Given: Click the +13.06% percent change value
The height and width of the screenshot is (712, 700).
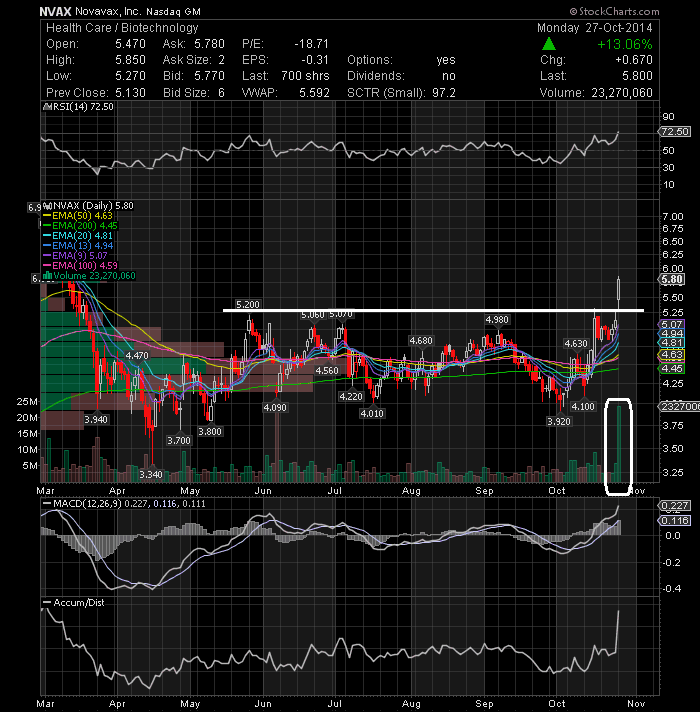Looking at the screenshot, I should 625,44.
